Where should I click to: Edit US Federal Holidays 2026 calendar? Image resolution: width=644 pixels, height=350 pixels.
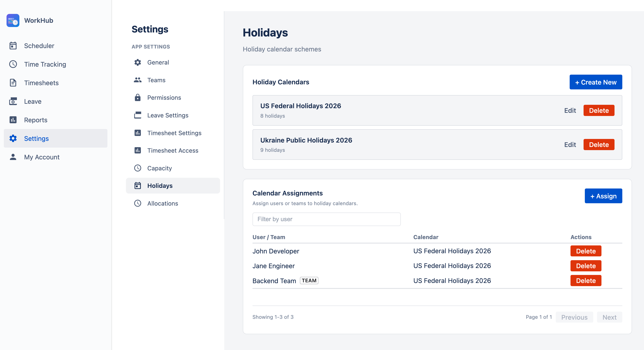pyautogui.click(x=570, y=110)
